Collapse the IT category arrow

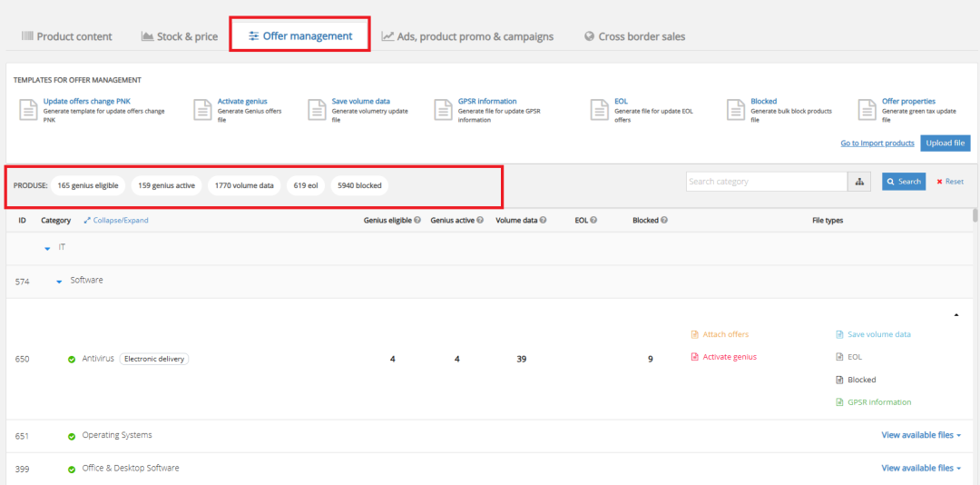48,248
